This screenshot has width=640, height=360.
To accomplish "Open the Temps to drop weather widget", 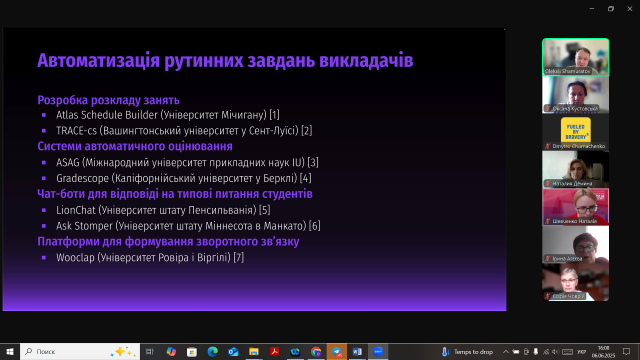I will click(467, 351).
